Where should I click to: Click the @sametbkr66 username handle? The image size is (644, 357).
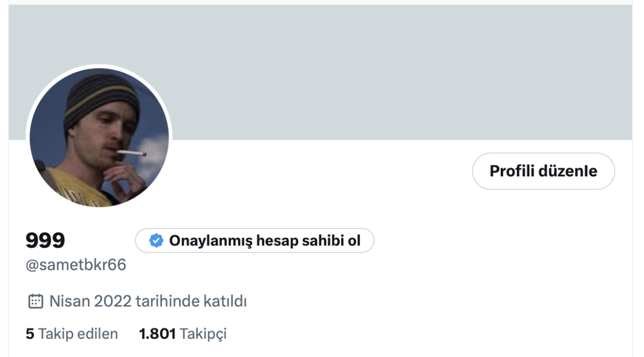pyautogui.click(x=76, y=265)
